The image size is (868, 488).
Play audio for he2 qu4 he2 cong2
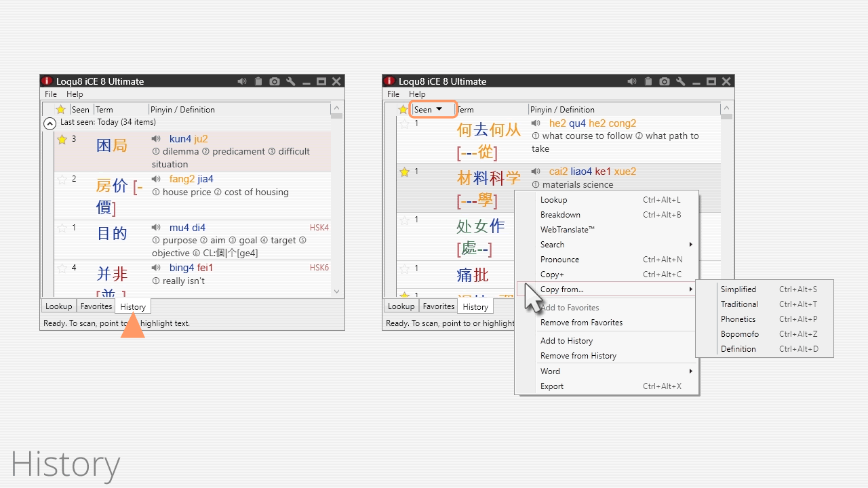pos(536,123)
